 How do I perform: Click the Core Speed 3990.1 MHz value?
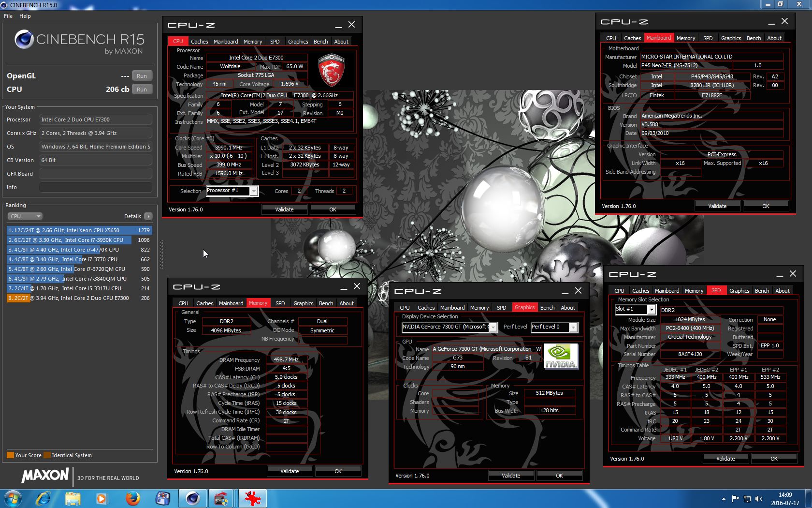click(229, 148)
